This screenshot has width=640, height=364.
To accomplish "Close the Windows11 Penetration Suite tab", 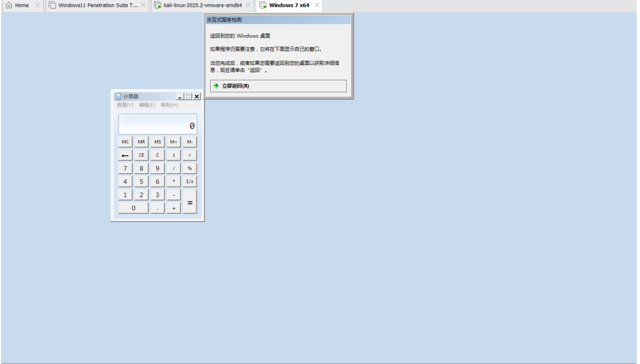I will click(143, 5).
